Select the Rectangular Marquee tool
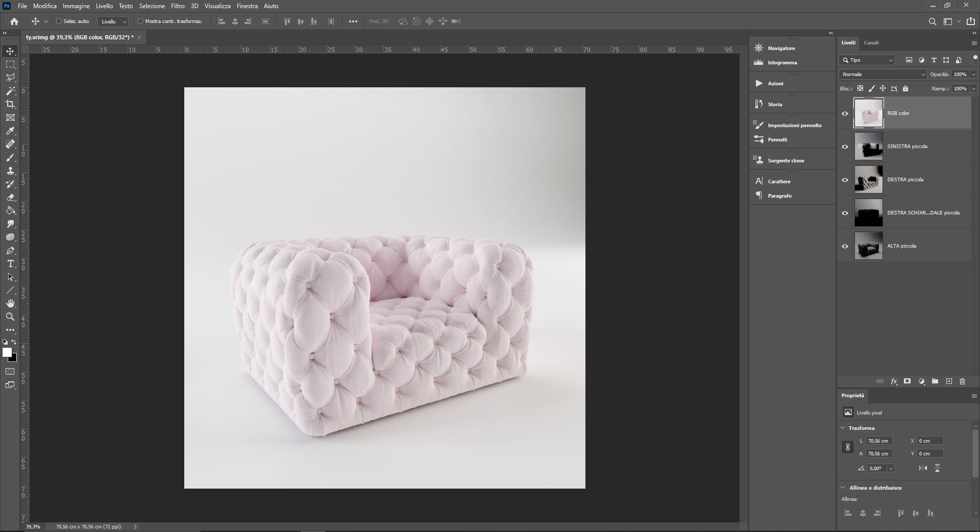The image size is (980, 532). click(x=10, y=64)
